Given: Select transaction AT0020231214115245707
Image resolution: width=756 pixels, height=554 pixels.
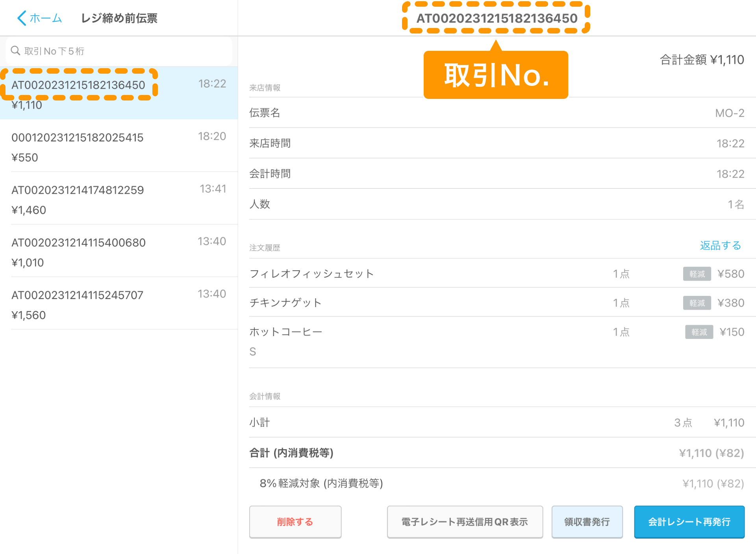Looking at the screenshot, I should [119, 303].
